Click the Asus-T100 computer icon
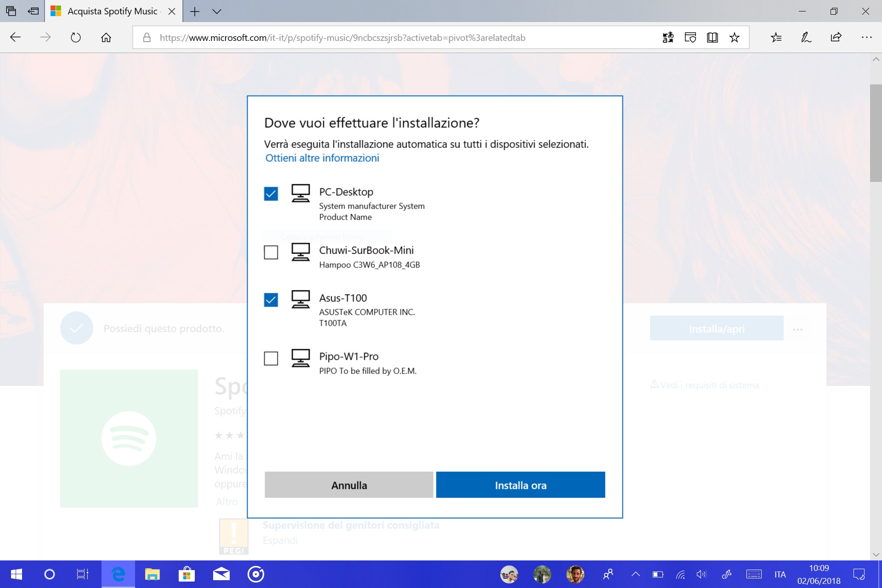Image resolution: width=882 pixels, height=588 pixels. [x=301, y=299]
